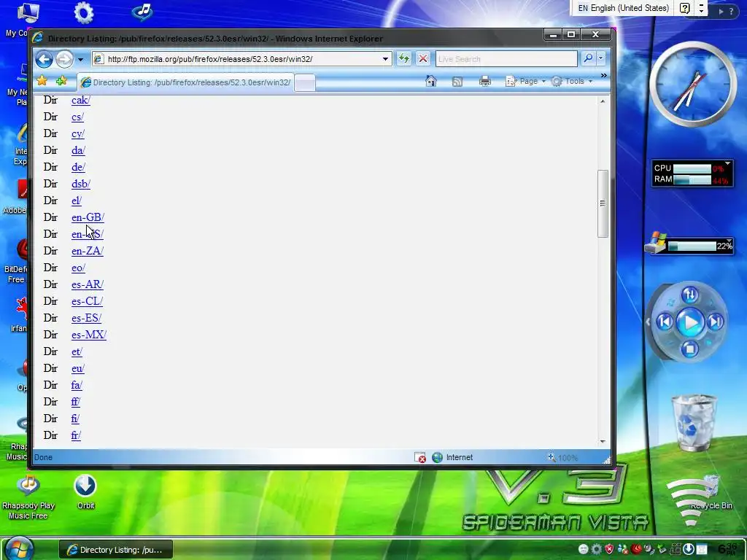Screen dimensions: 747x560
Task: Click the RSS feeds icon
Action: (457, 82)
